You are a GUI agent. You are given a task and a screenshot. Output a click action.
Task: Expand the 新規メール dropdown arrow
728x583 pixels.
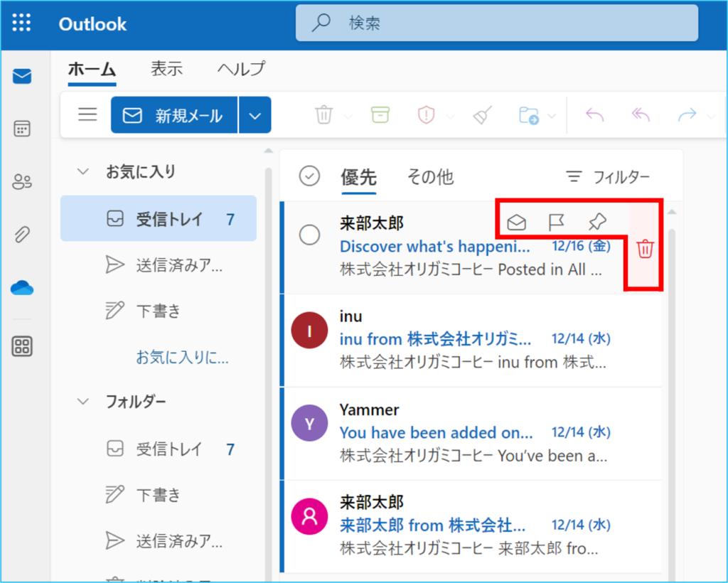tap(255, 115)
